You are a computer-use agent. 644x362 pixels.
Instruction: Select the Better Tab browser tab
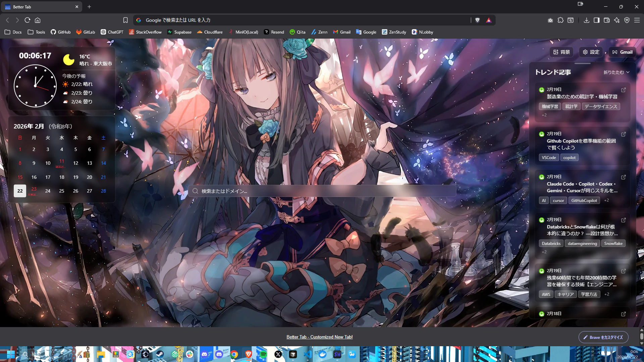42,7
